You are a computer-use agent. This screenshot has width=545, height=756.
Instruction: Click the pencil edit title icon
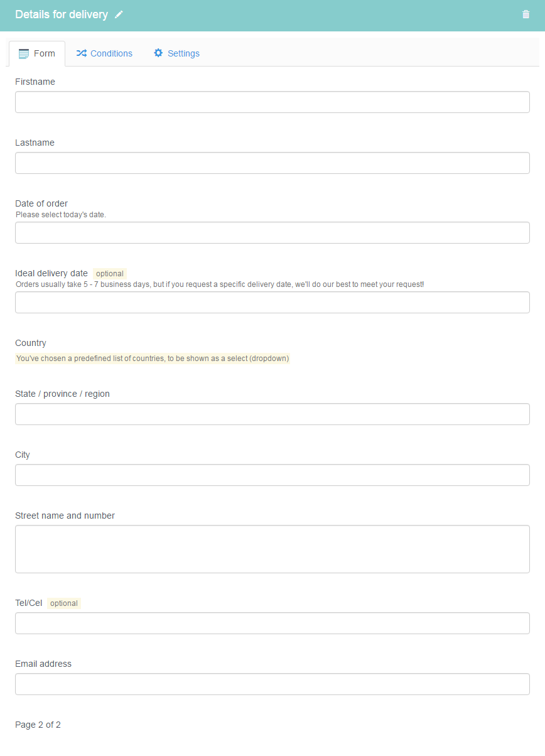[119, 14]
